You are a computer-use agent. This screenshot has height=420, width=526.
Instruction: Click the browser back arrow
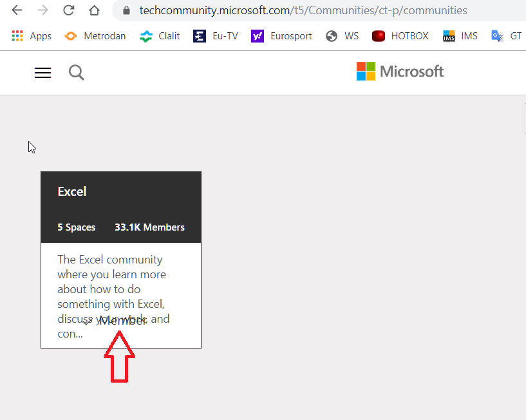pyautogui.click(x=16, y=10)
